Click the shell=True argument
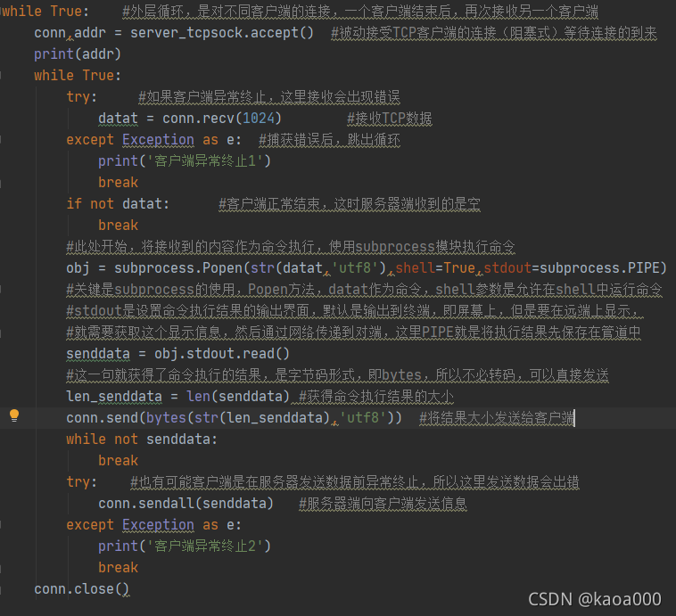 point(435,268)
